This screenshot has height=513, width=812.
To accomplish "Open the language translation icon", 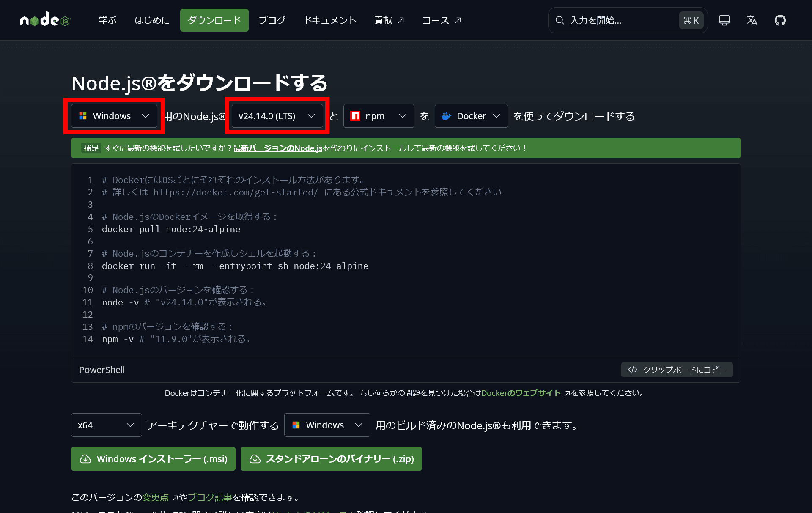I will [752, 20].
